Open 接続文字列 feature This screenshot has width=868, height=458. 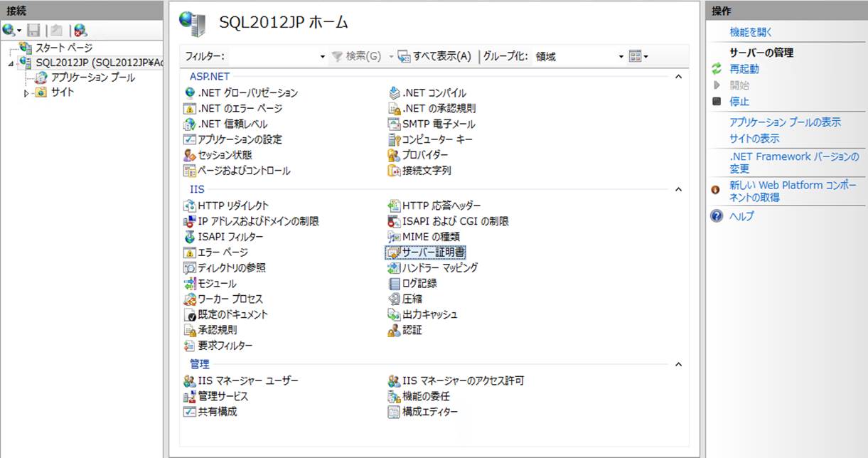419,171
